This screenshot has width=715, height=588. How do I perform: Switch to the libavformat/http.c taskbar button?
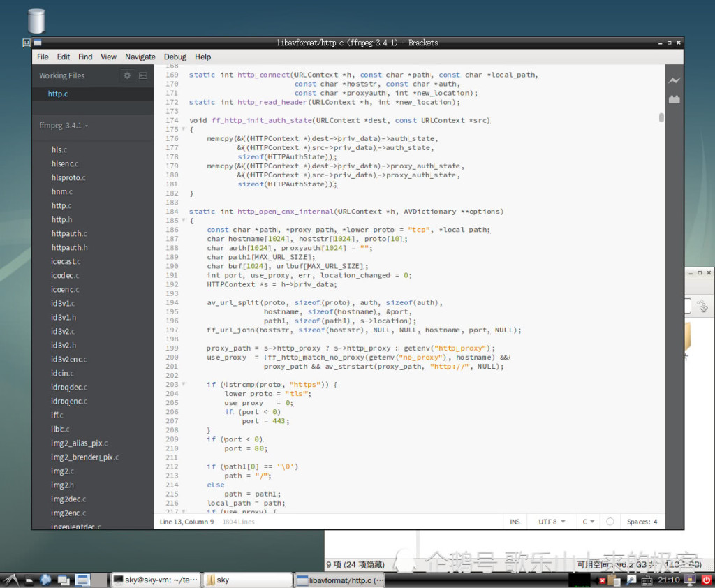pos(340,580)
